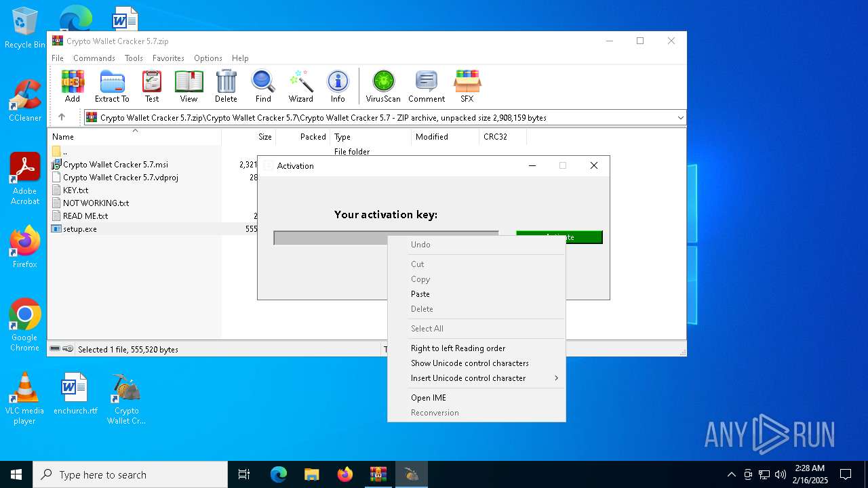Select KEY.txt in the file list

75,190
